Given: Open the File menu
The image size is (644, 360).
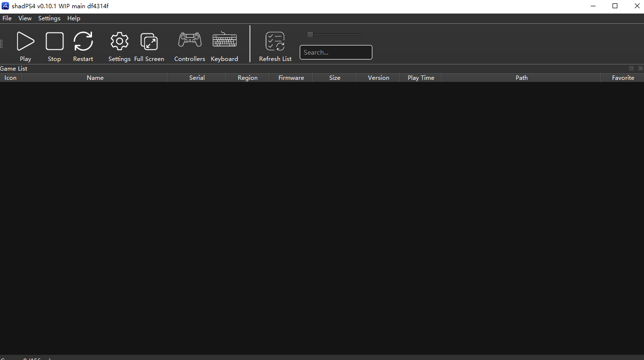Looking at the screenshot, I should pos(7,18).
